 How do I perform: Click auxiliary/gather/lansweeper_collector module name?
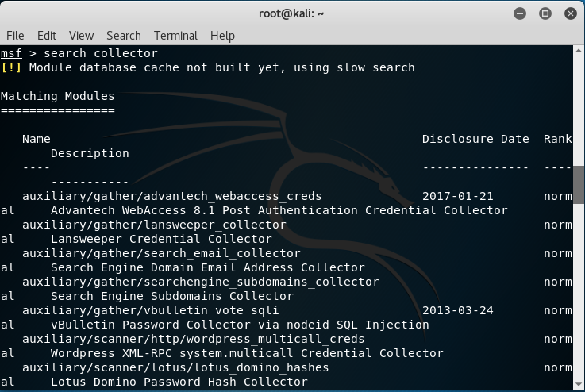(154, 225)
